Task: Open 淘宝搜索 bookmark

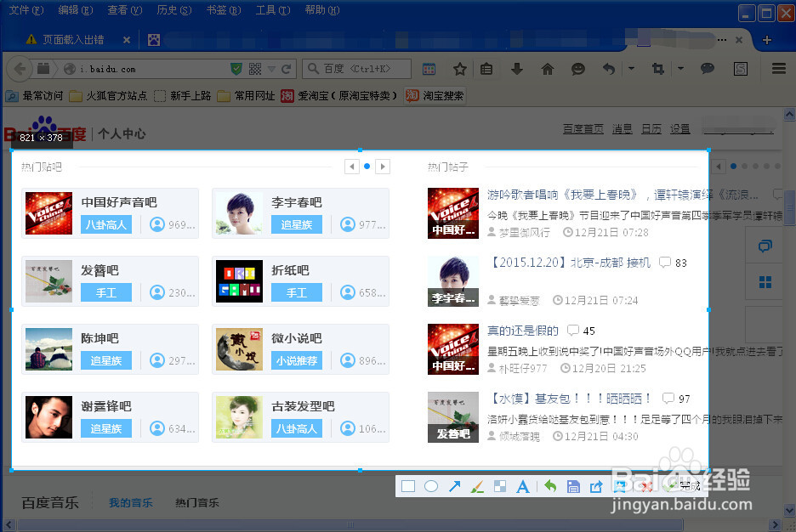Action: 435,95
